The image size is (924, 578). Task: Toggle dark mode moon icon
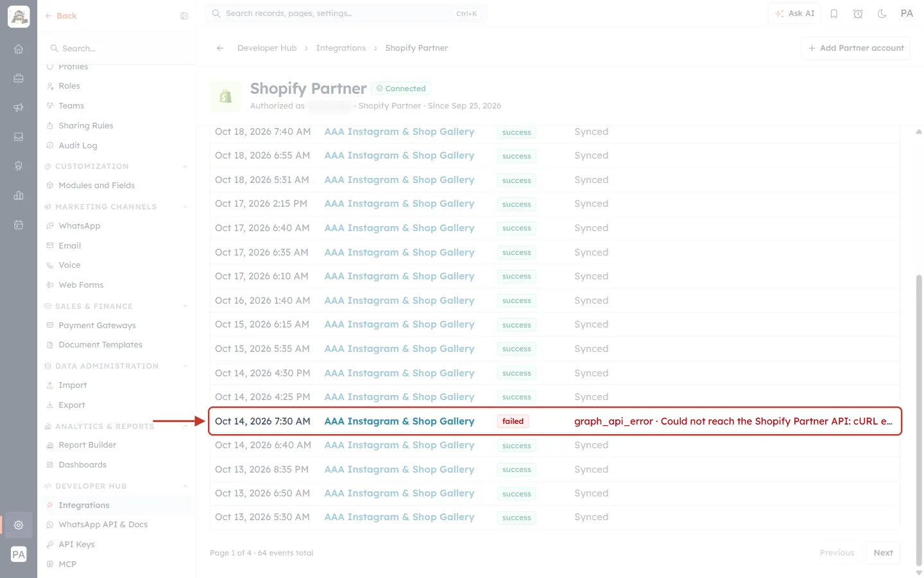click(x=882, y=13)
